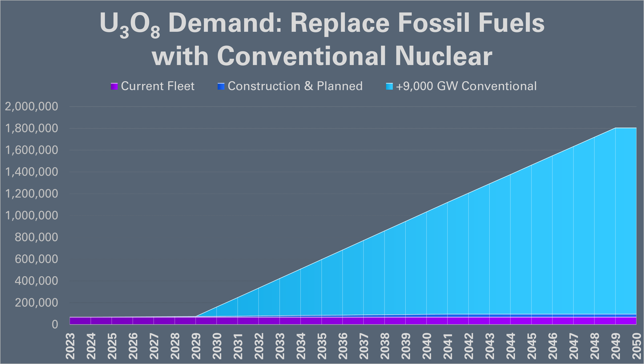The width and height of the screenshot is (644, 364).
Task: Click the 2,000,000 y-axis label
Action: [31, 107]
